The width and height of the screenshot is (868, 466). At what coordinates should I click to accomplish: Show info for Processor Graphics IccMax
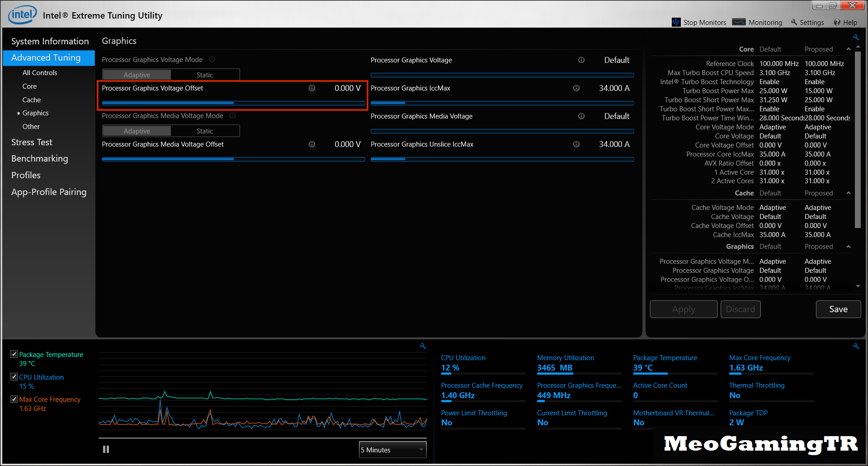(x=576, y=88)
